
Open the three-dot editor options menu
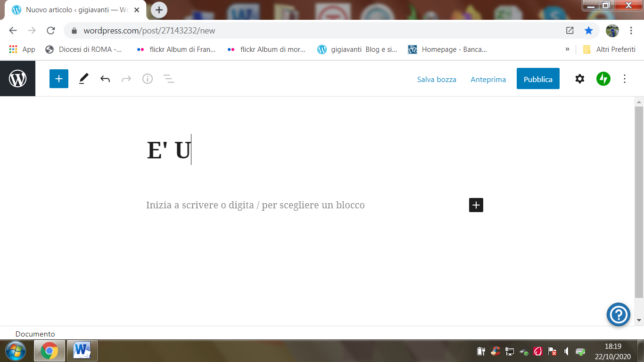(625, 79)
